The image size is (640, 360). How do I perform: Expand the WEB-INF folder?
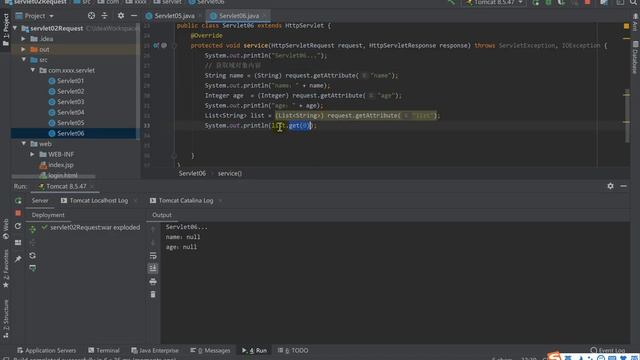(x=32, y=154)
